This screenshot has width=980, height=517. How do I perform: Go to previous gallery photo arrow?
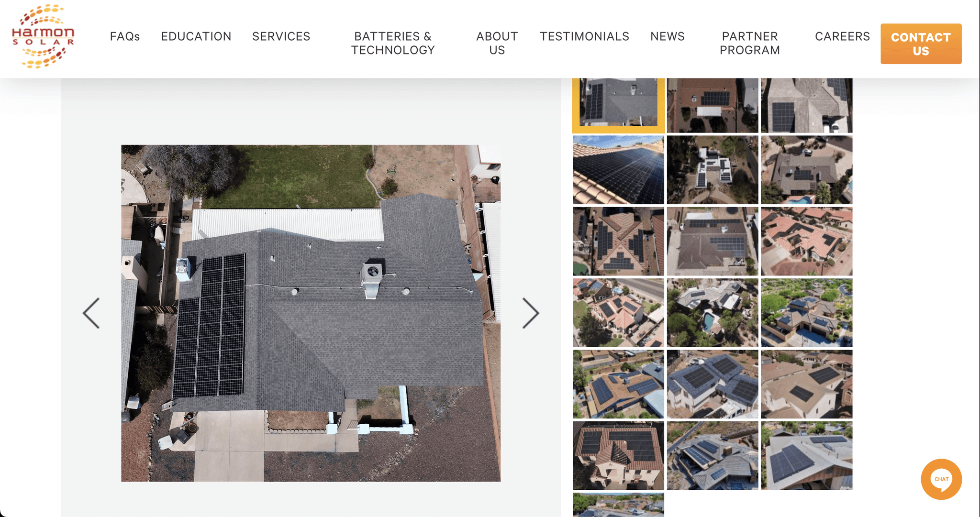[x=91, y=313]
